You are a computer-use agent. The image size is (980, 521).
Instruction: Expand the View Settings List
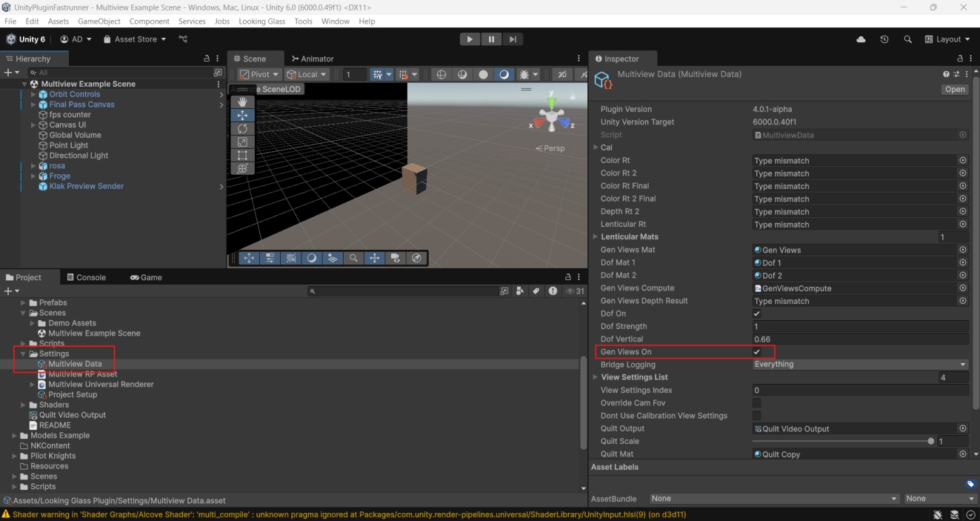(596, 377)
